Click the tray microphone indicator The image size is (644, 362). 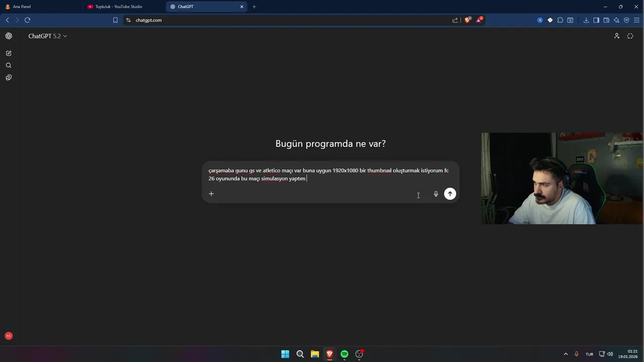click(577, 354)
